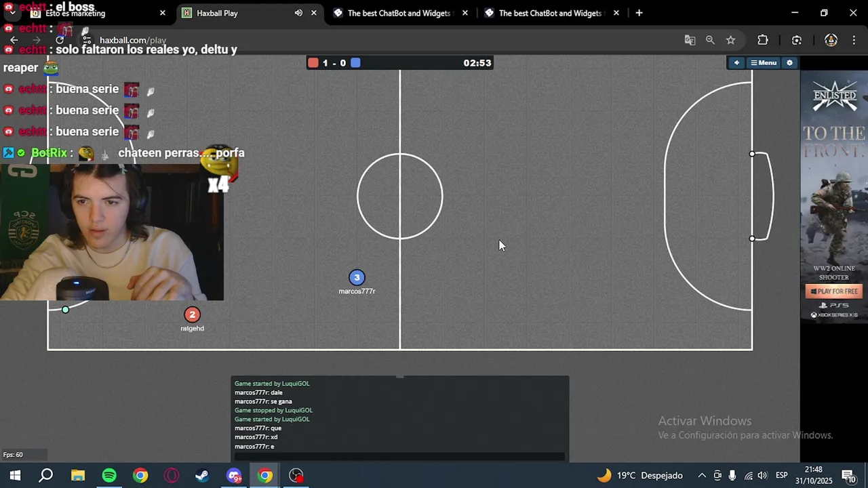Viewport: 868px width, 488px height.
Task: Close the first ChatBot and Widgets tab
Action: (465, 13)
